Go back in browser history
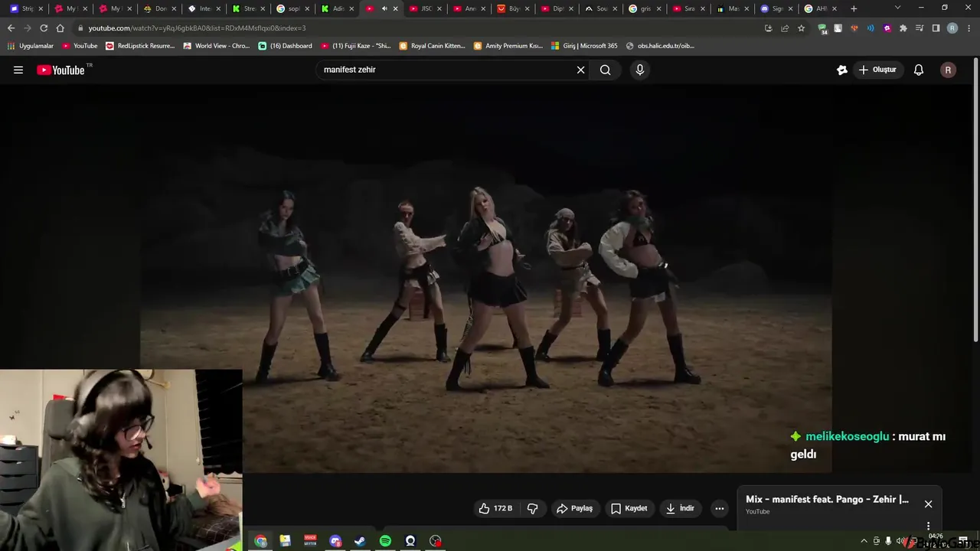 [x=11, y=28]
